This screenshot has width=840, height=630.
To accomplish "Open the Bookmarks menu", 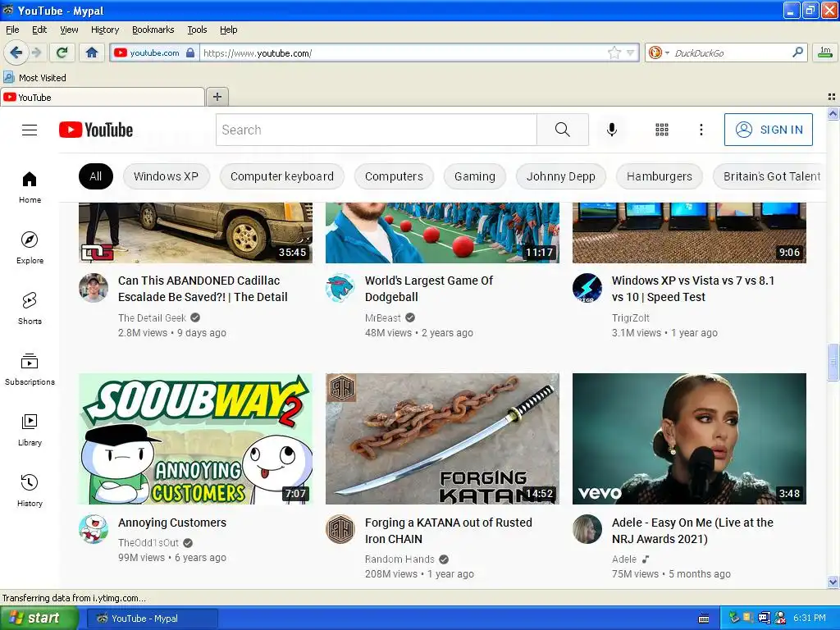I will click(x=153, y=30).
